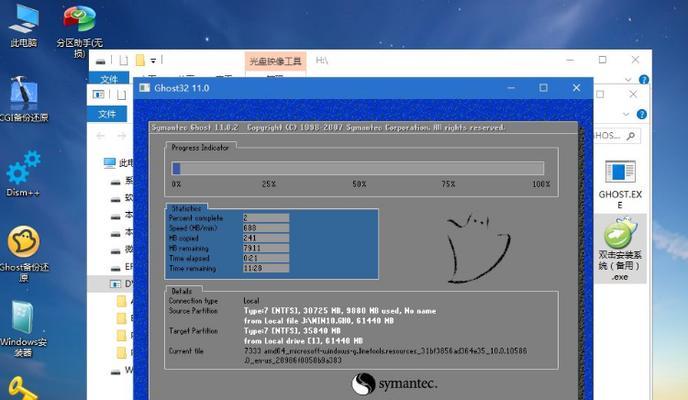The width and height of the screenshot is (688, 400).
Task: Click the Source Partition details text
Action: click(340, 316)
